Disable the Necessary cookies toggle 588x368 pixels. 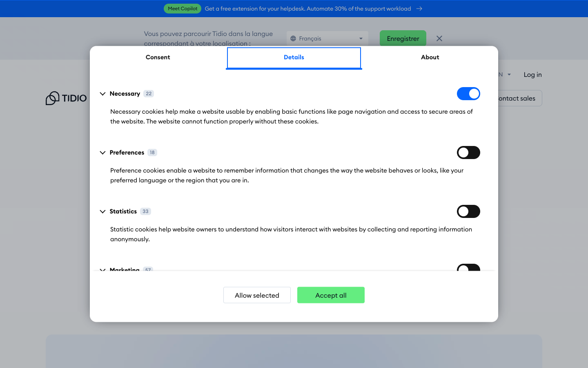468,94
